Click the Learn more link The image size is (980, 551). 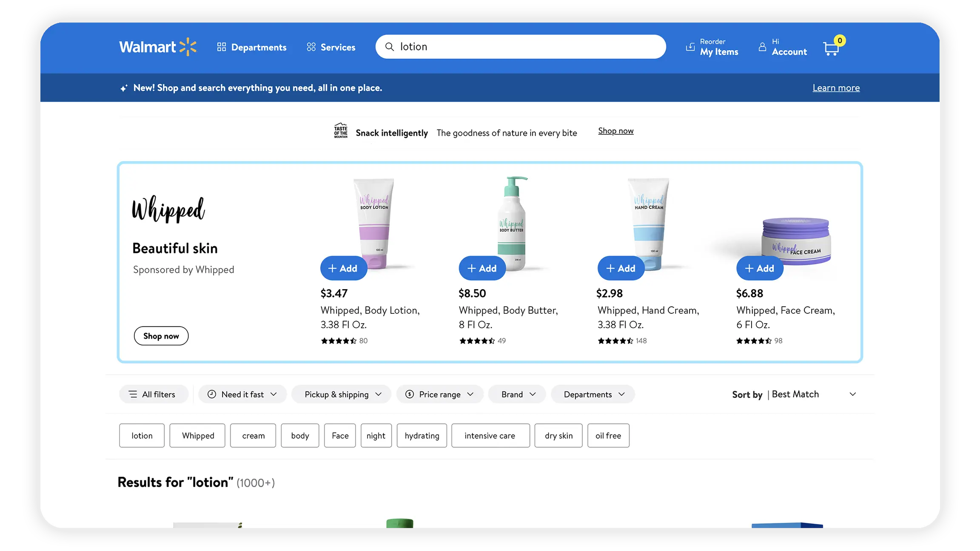836,88
